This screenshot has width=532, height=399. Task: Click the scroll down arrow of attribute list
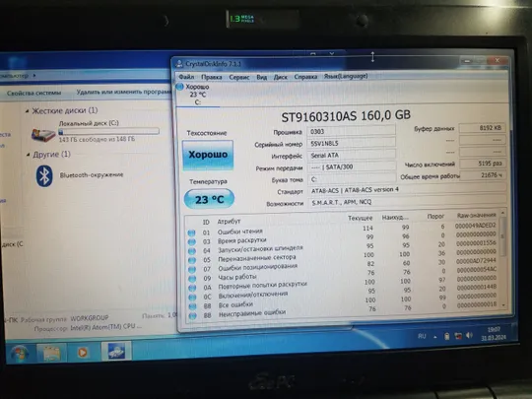[x=503, y=305]
